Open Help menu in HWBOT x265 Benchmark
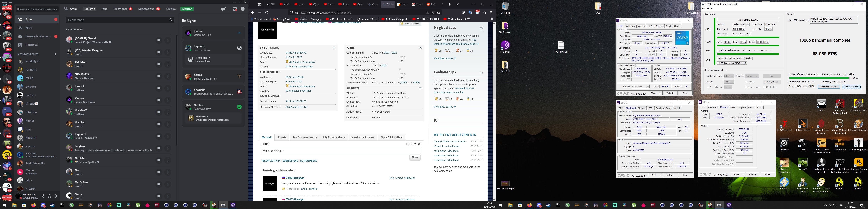This screenshot has width=868, height=209. click(x=709, y=9)
